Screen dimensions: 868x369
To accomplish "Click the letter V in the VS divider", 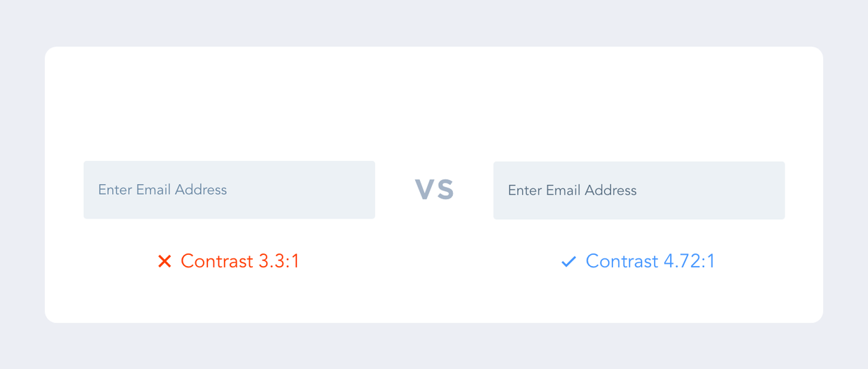I will pos(425,190).
